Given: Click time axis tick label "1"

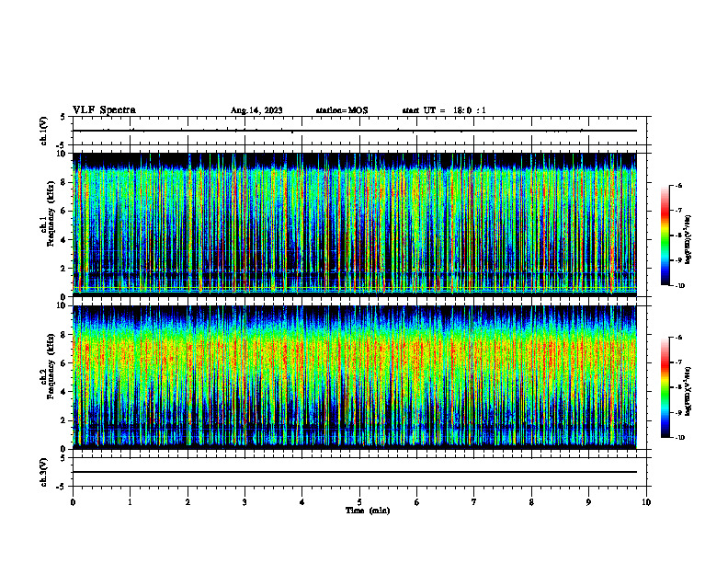Looking at the screenshot, I should (x=130, y=502).
